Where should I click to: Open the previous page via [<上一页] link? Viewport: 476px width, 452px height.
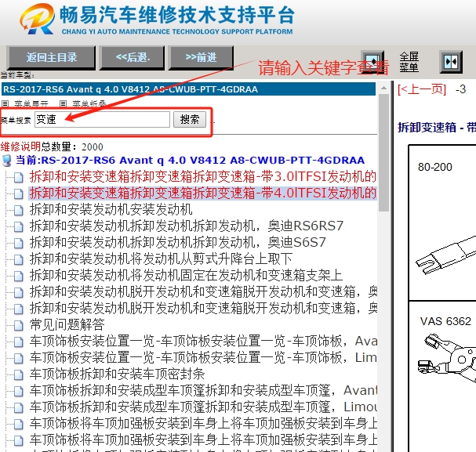point(422,90)
